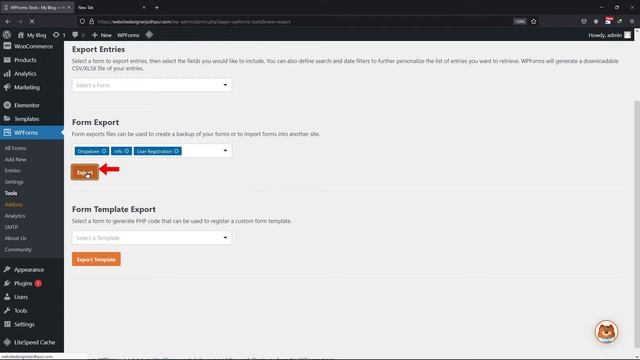
Task: Open Tools submenu under WPForms
Action: [11, 193]
